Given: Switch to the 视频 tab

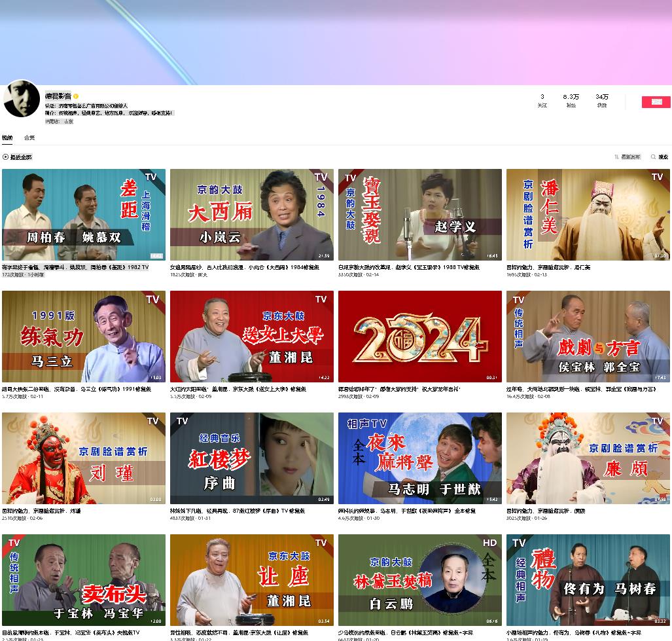Looking at the screenshot, I should pos(7,137).
